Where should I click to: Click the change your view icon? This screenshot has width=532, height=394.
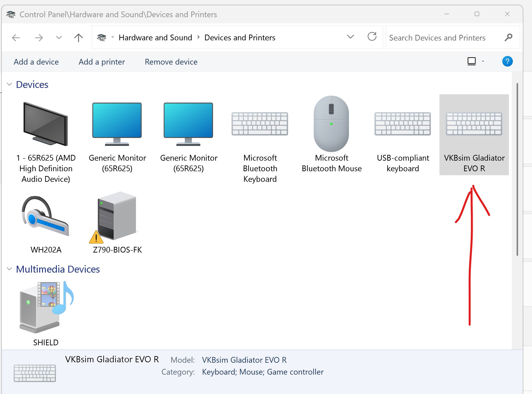pos(471,61)
